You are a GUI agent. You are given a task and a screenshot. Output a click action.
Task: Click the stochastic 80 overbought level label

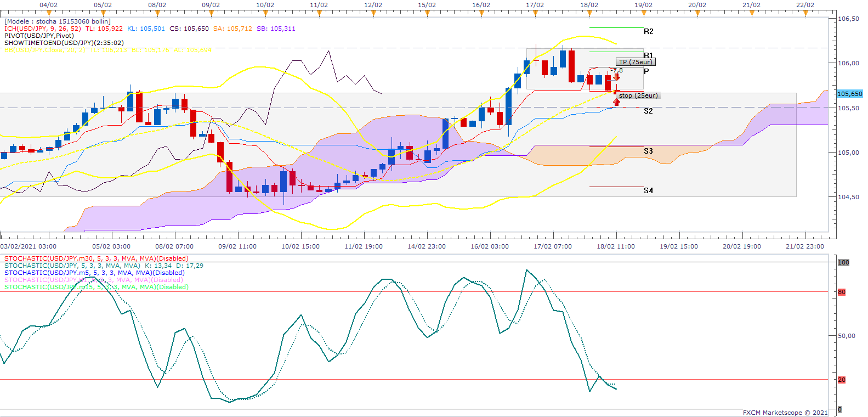[842, 292]
